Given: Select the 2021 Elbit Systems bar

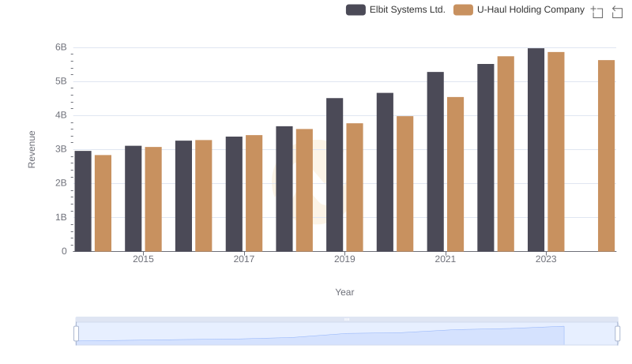Looking at the screenshot, I should click(435, 162).
